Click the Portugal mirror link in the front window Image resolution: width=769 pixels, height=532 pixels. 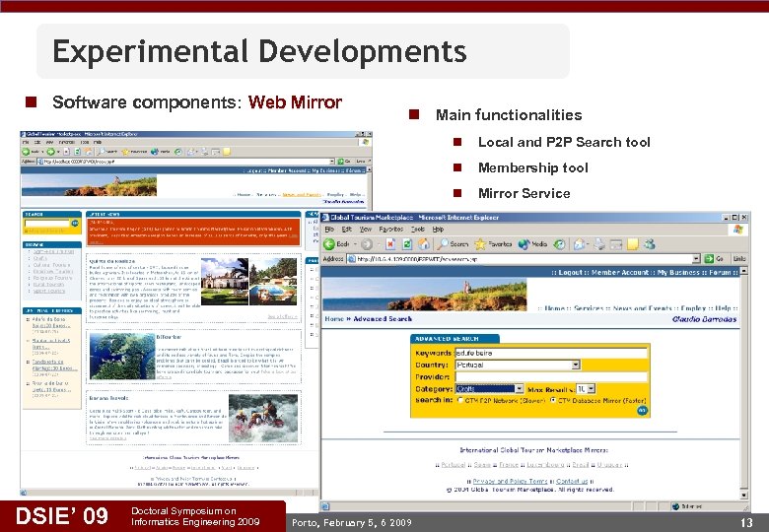454,464
